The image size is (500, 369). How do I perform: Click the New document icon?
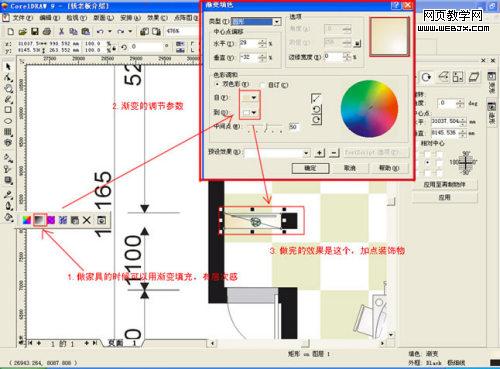coord(10,32)
